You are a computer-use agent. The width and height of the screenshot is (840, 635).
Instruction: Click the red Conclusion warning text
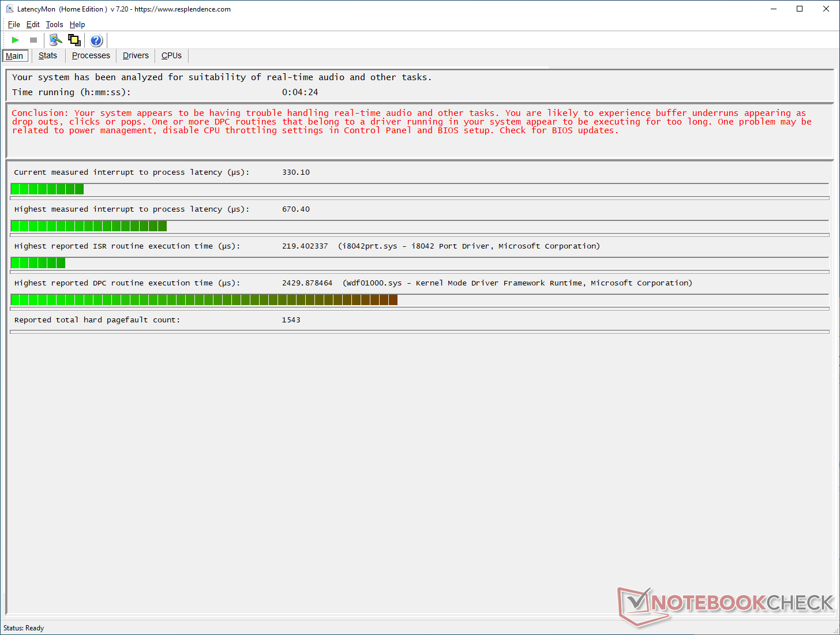coord(411,122)
